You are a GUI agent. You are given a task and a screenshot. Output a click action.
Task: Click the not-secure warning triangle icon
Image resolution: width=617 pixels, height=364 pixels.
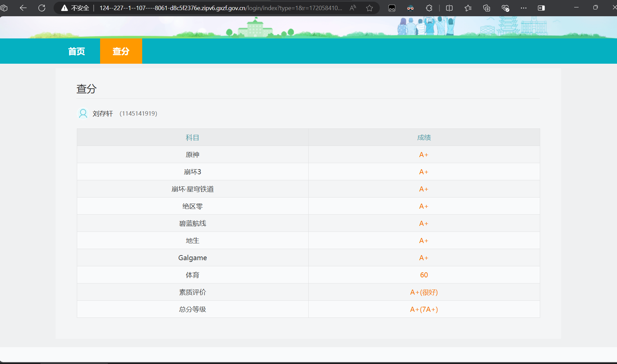[64, 8]
